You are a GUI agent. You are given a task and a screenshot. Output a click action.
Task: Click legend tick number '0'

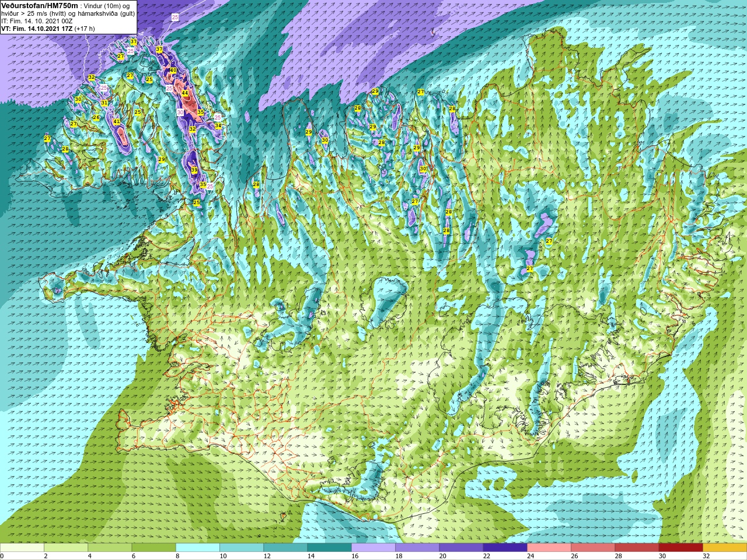2,556
